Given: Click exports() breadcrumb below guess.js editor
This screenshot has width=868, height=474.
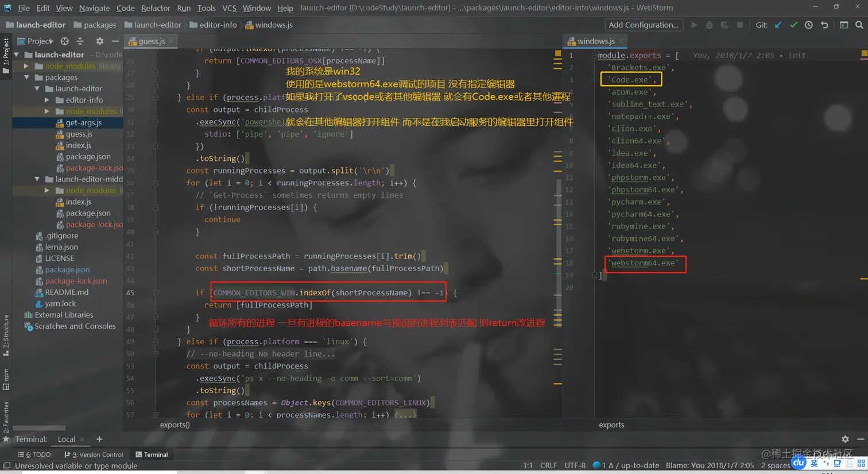Looking at the screenshot, I should point(175,425).
